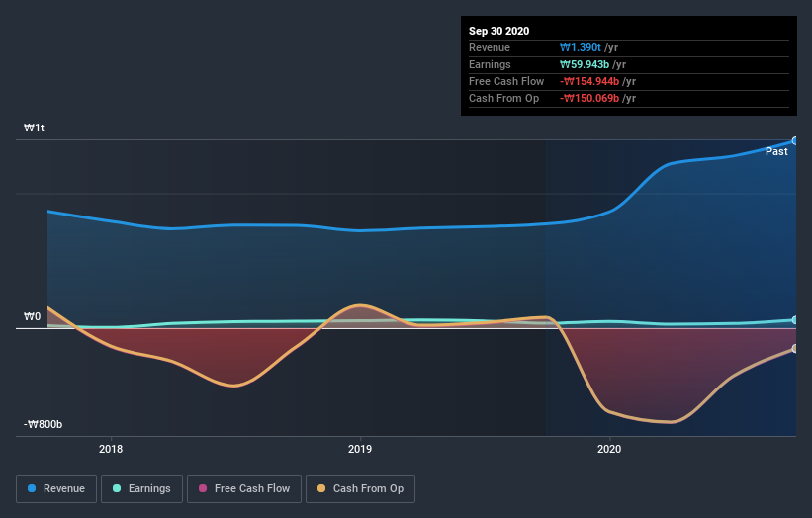Click the Free Cash Flow label in tooltip
This screenshot has width=812, height=518.
(506, 81)
